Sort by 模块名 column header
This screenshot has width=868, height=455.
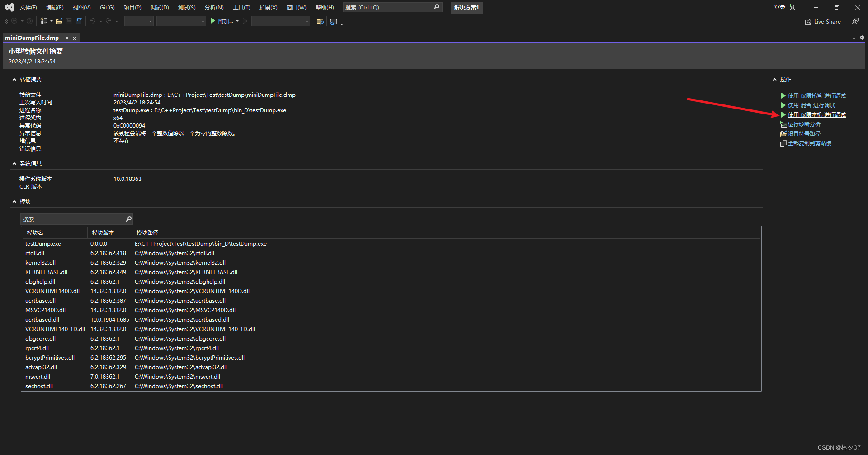pyautogui.click(x=54, y=233)
